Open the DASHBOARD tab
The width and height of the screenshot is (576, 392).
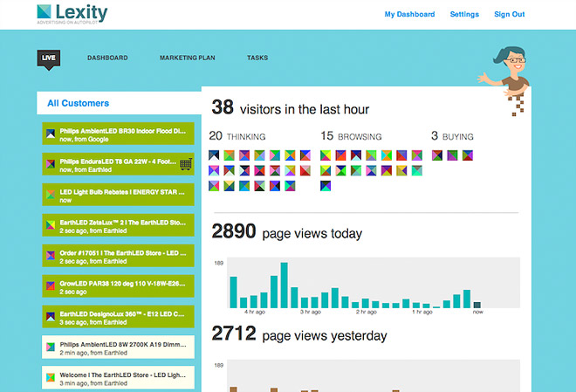coord(107,58)
